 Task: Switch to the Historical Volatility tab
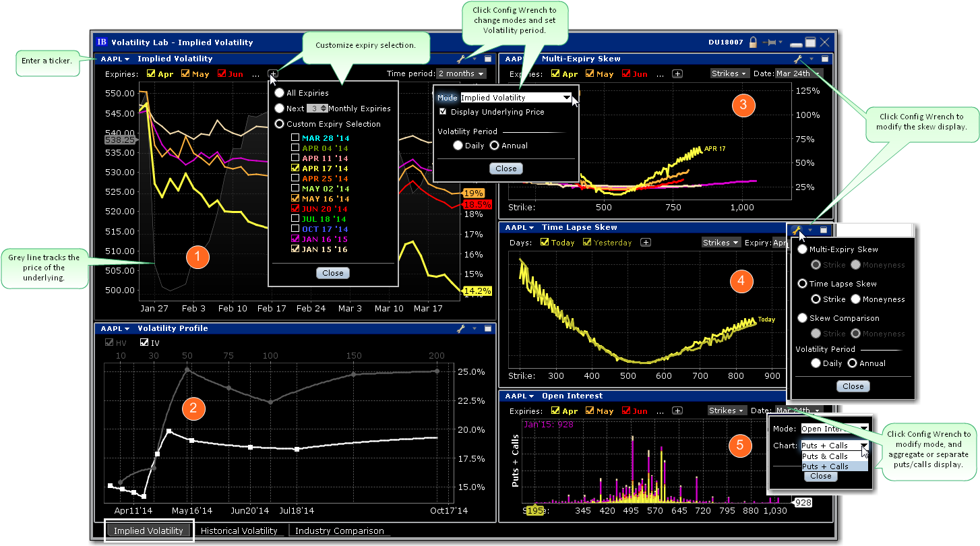[x=239, y=530]
